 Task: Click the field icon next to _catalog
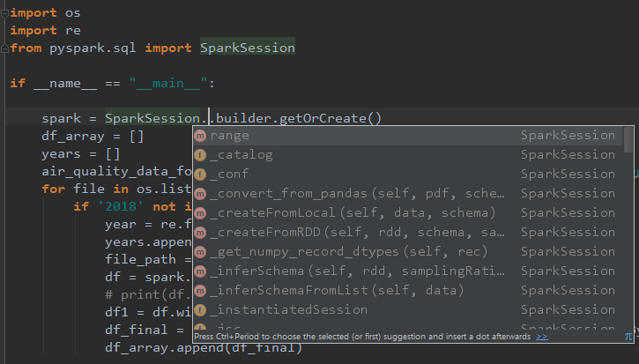[x=200, y=155]
